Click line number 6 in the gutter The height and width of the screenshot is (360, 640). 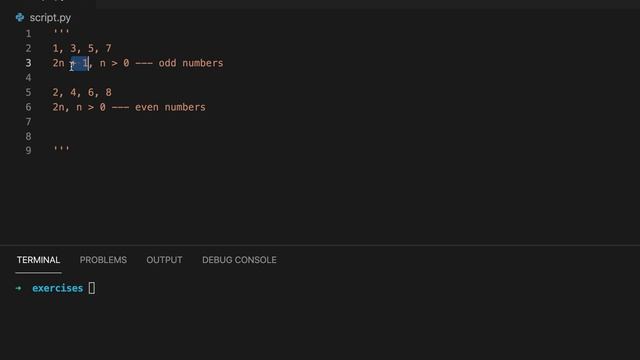[28, 107]
